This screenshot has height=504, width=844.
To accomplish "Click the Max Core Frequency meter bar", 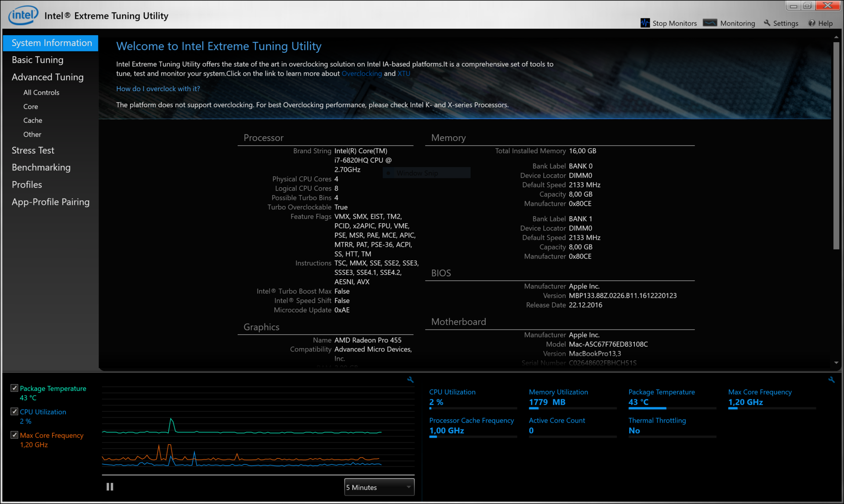I will pyautogui.click(x=771, y=409).
